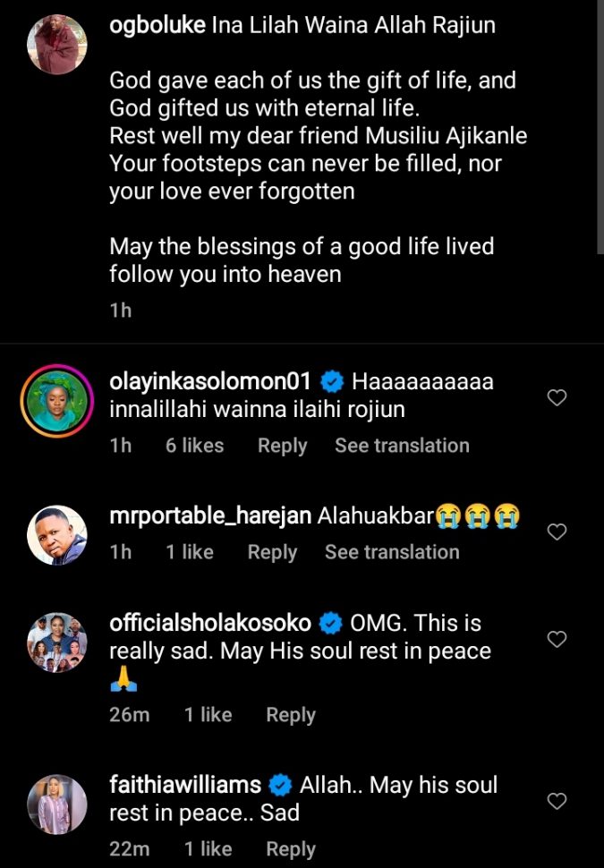This screenshot has height=868, width=604.
Task: Reply to olayinkasolomon01's comment
Action: 282,446
